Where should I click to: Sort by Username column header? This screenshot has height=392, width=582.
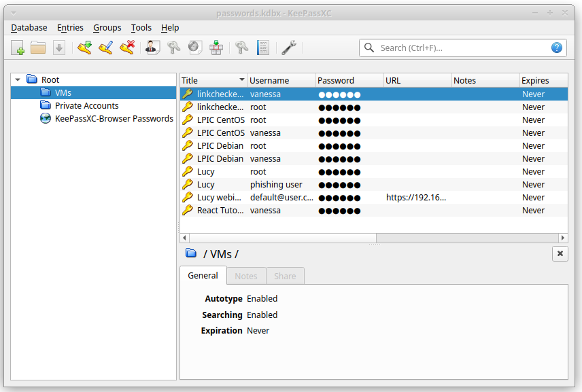281,80
